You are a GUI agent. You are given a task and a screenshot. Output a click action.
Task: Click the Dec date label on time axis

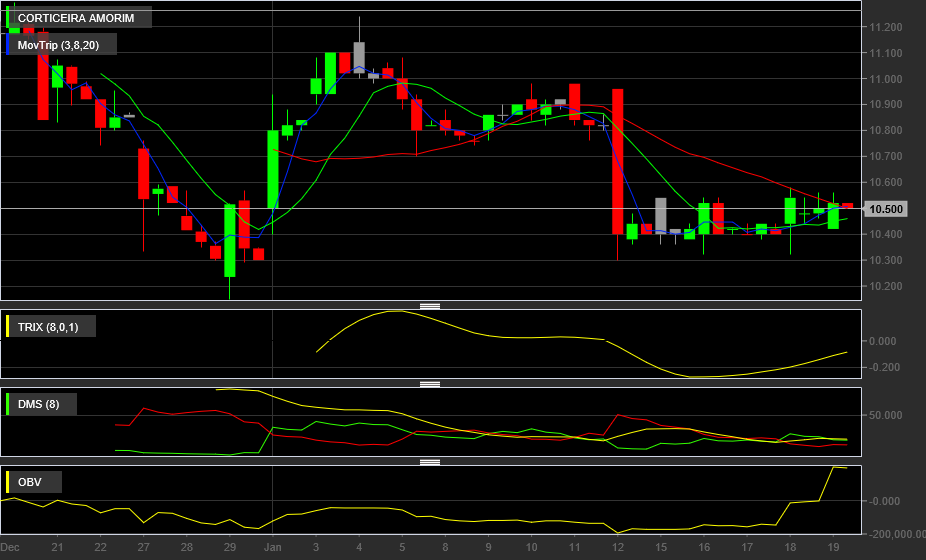coord(9,548)
